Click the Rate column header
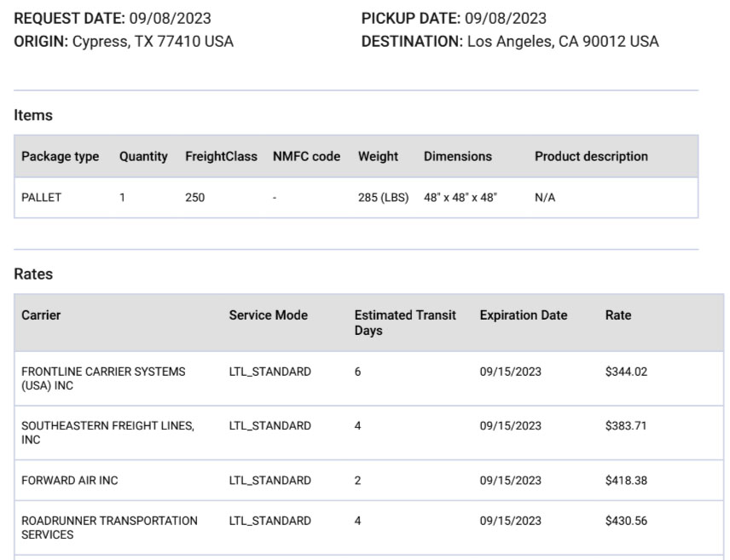730x560 pixels. click(x=618, y=315)
